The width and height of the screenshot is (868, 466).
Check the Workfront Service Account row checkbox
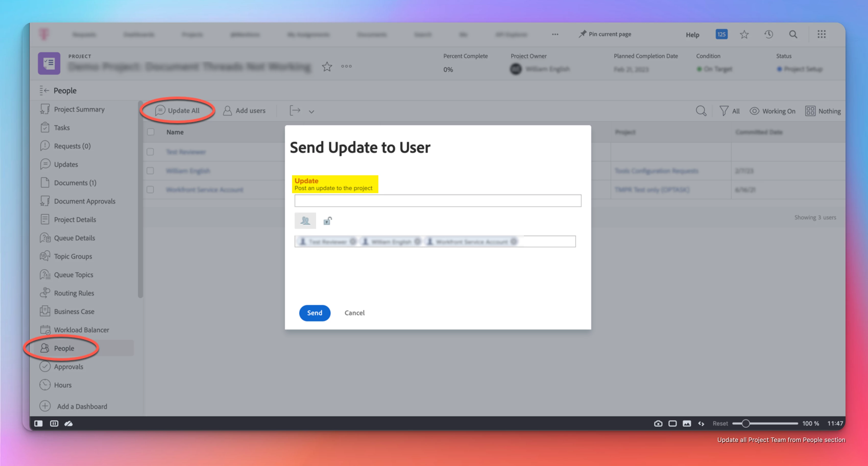tap(150, 190)
